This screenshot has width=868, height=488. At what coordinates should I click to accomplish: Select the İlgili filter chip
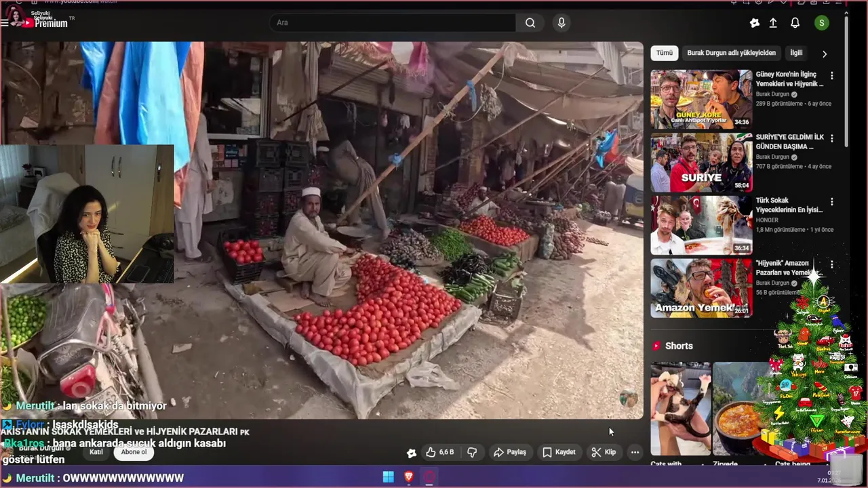(796, 53)
